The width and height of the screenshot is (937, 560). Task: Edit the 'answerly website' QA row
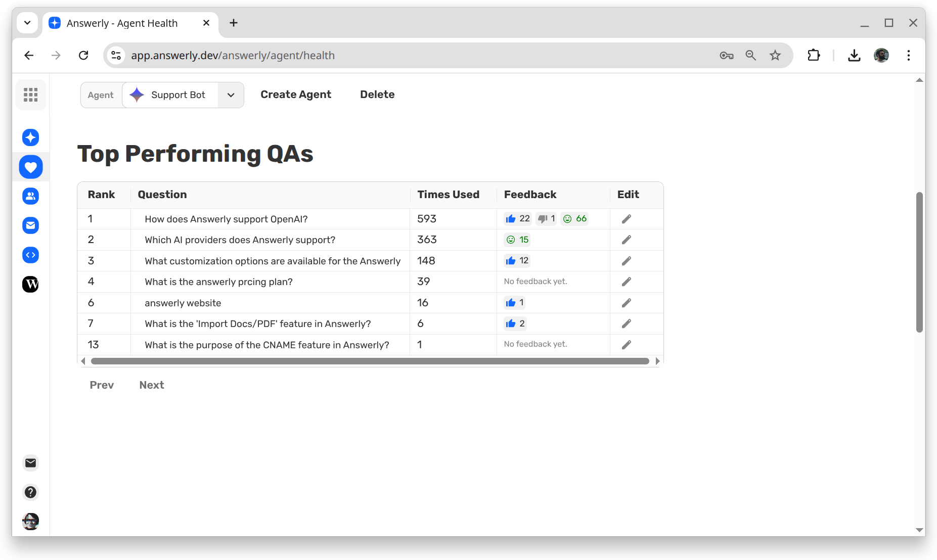pyautogui.click(x=626, y=303)
